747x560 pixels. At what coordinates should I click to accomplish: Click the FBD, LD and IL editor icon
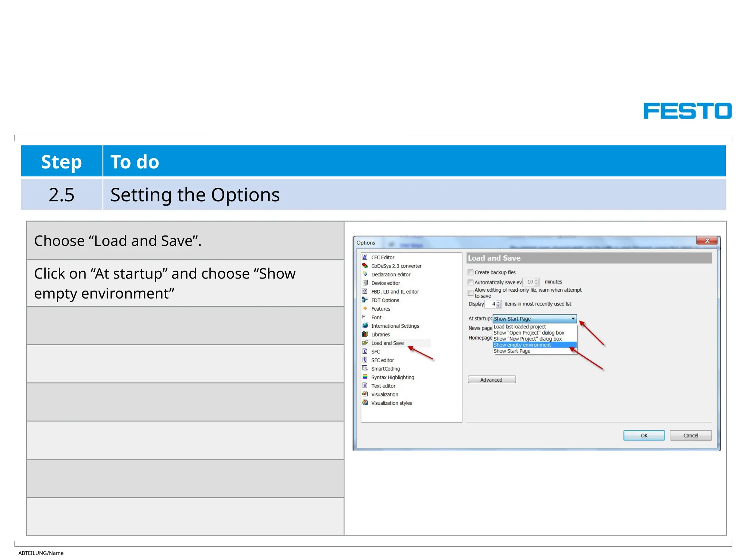coord(365,291)
